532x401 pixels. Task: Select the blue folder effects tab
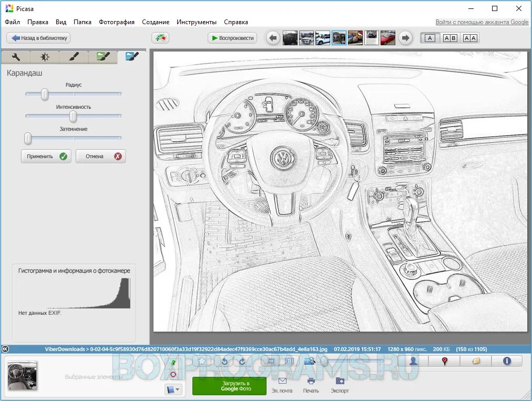[131, 57]
